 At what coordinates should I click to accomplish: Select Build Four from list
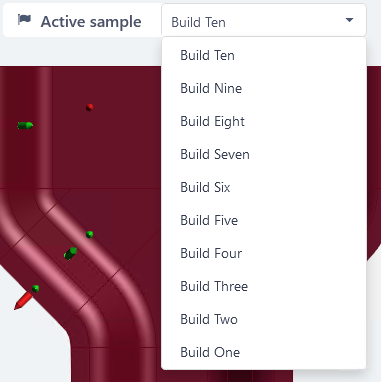(263, 253)
